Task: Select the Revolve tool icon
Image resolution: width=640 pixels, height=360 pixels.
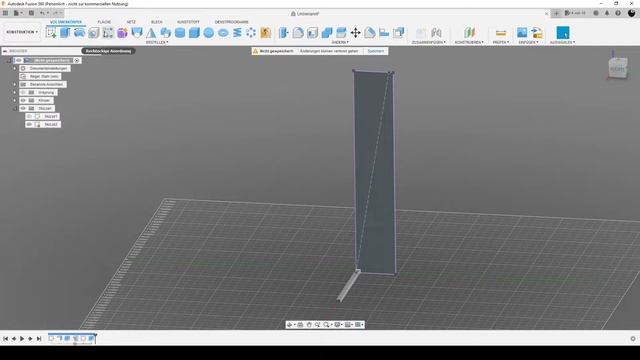Action: (x=79, y=33)
